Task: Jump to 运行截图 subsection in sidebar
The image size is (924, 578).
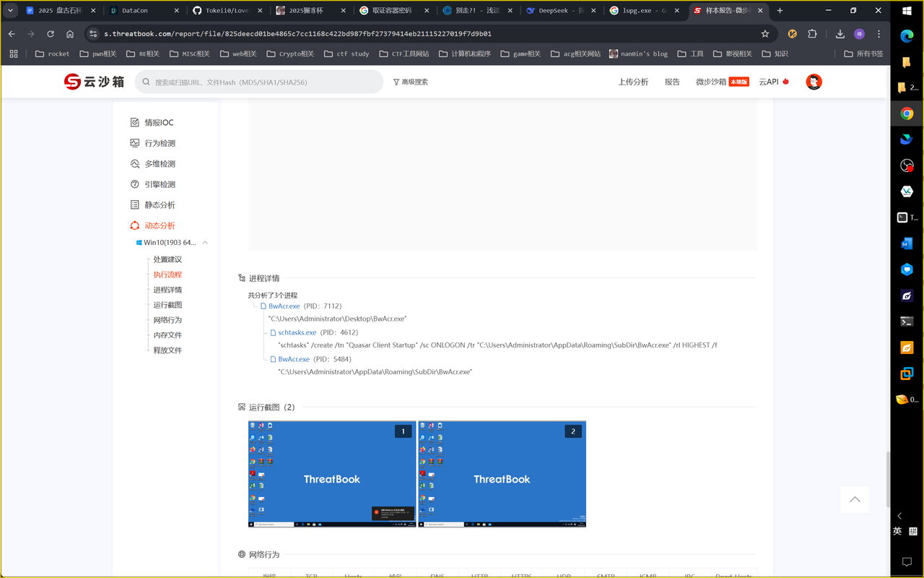Action: 167,305
